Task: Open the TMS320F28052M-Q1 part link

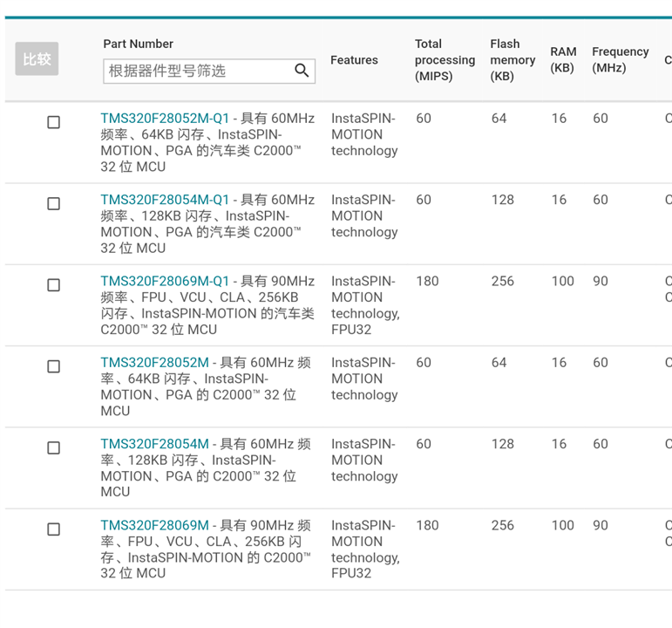Action: tap(165, 119)
